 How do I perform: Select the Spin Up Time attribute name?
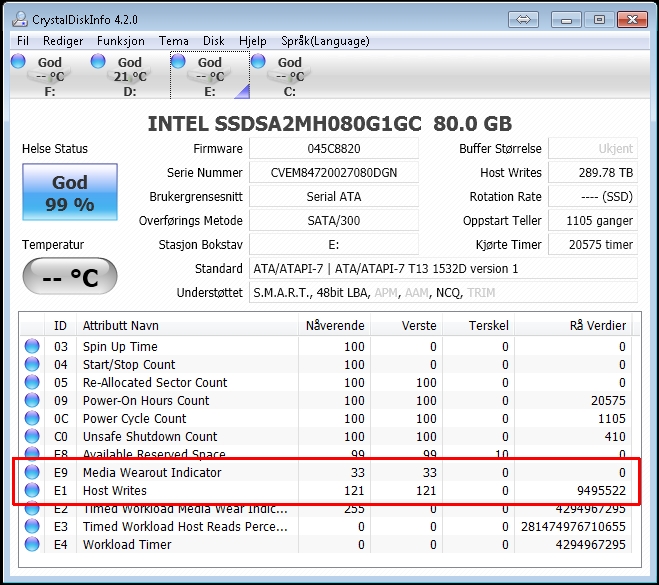coord(120,346)
